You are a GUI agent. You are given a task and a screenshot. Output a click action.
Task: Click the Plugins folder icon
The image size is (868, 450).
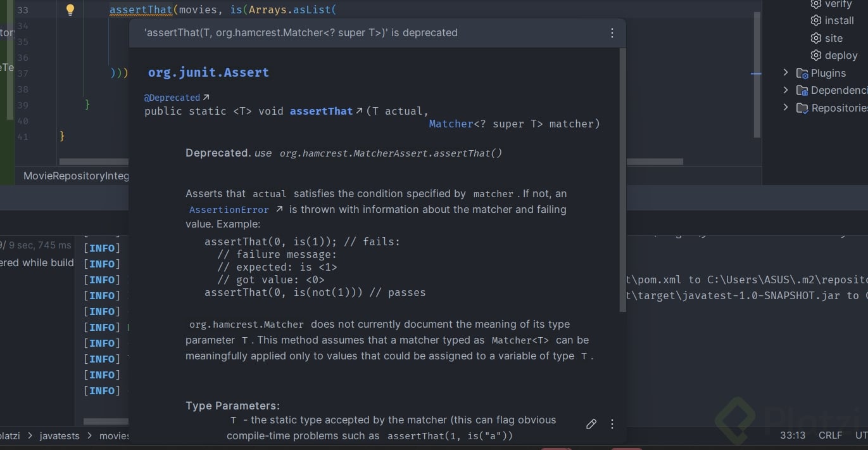[802, 73]
